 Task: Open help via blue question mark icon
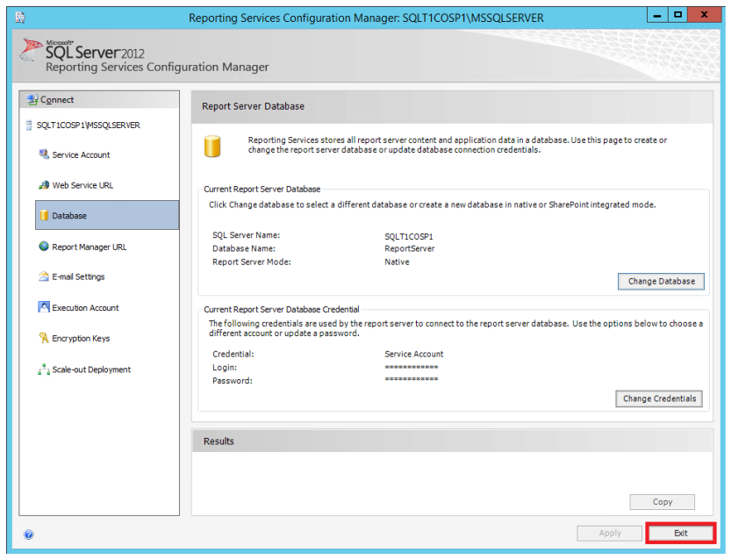click(28, 535)
